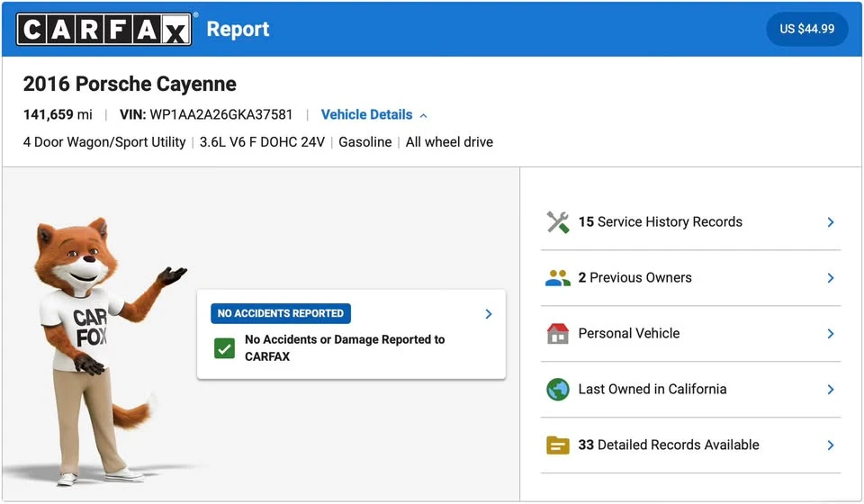Click the VIN number WP1AA2A26GKA37581
The image size is (864, 504).
(x=221, y=114)
